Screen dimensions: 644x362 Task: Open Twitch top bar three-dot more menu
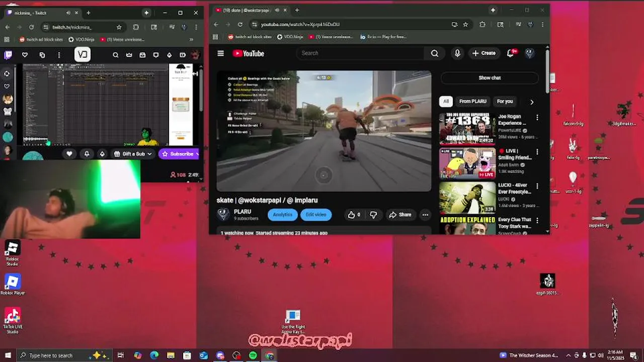pyautogui.click(x=59, y=55)
